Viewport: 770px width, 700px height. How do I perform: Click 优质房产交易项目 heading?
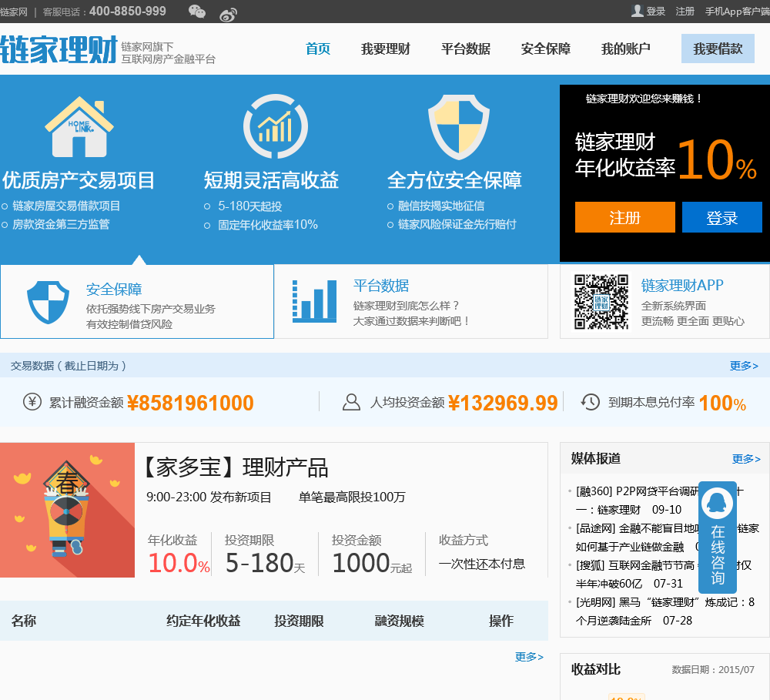(79, 180)
